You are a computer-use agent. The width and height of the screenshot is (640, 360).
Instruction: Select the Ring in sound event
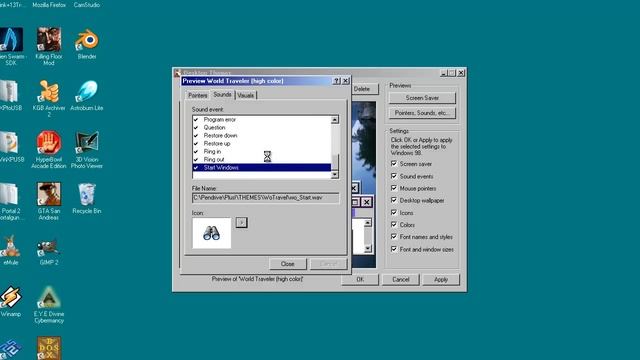click(262, 151)
